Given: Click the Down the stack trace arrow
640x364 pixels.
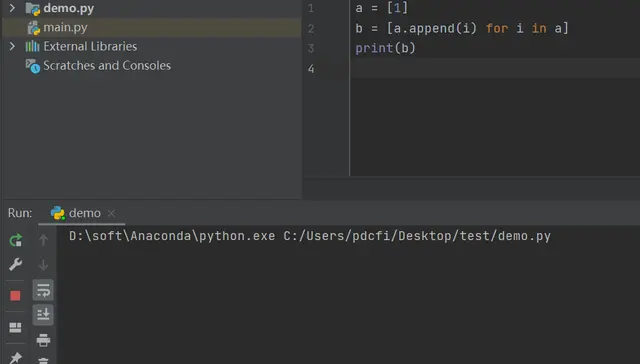Looking at the screenshot, I should 43,264.
